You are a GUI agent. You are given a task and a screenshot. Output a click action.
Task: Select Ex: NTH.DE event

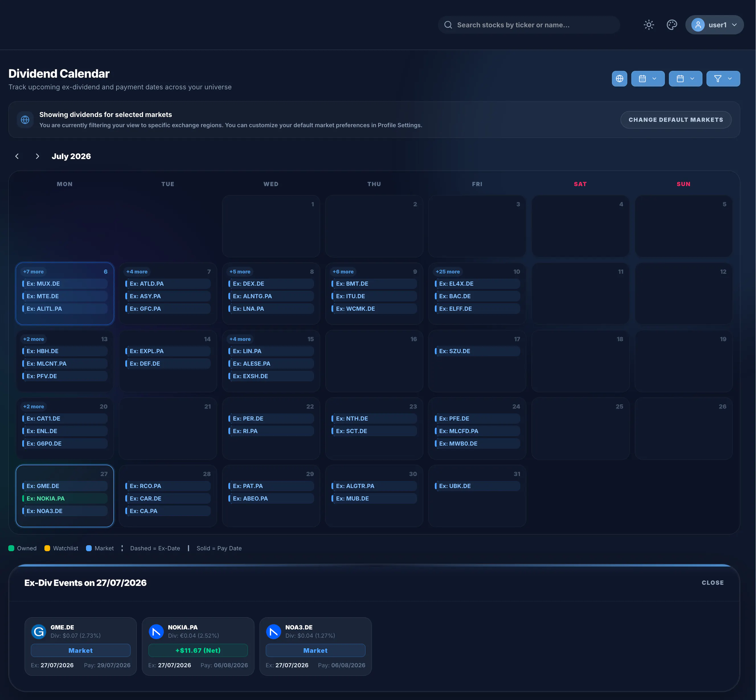point(374,419)
